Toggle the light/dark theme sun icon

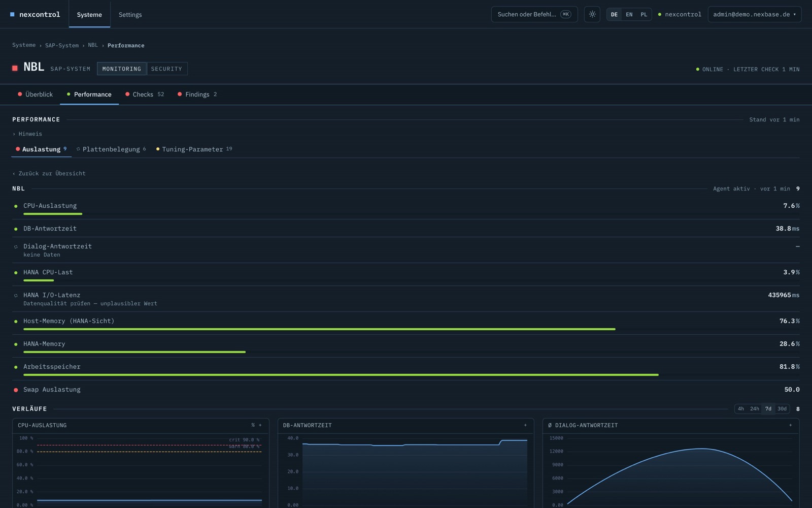(592, 14)
